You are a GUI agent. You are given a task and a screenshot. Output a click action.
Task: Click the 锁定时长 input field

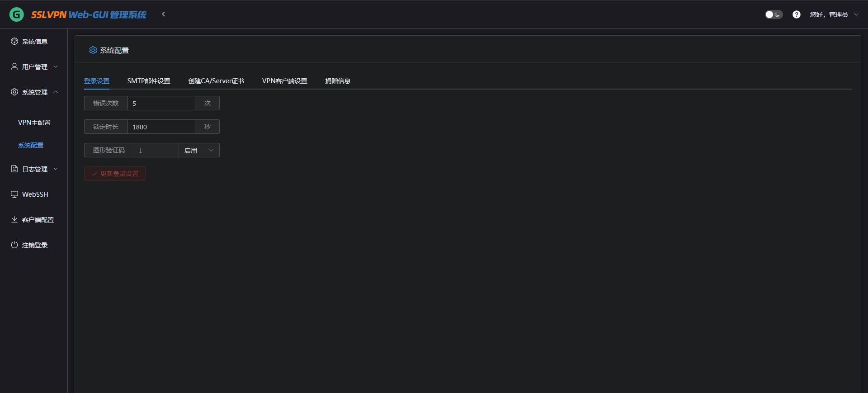tap(161, 127)
